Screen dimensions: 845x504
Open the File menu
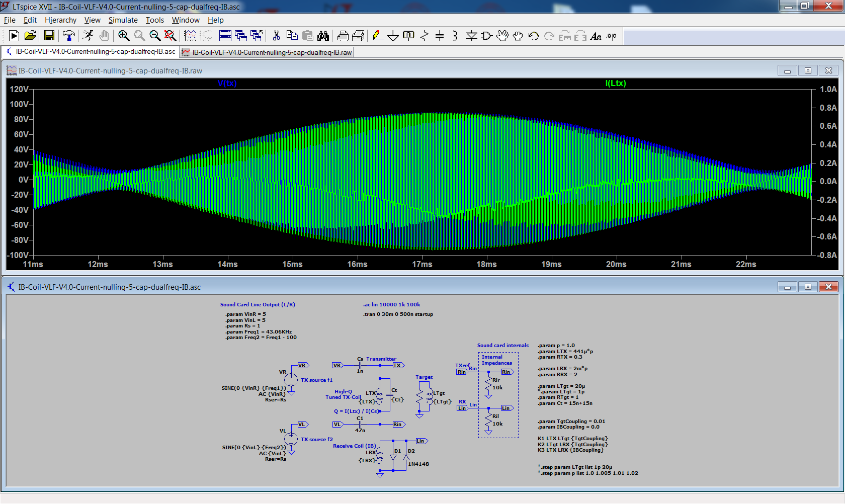tap(10, 20)
